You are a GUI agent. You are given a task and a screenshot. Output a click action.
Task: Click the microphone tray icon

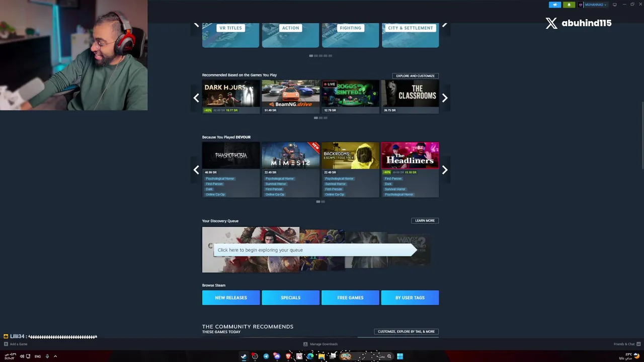click(x=47, y=356)
